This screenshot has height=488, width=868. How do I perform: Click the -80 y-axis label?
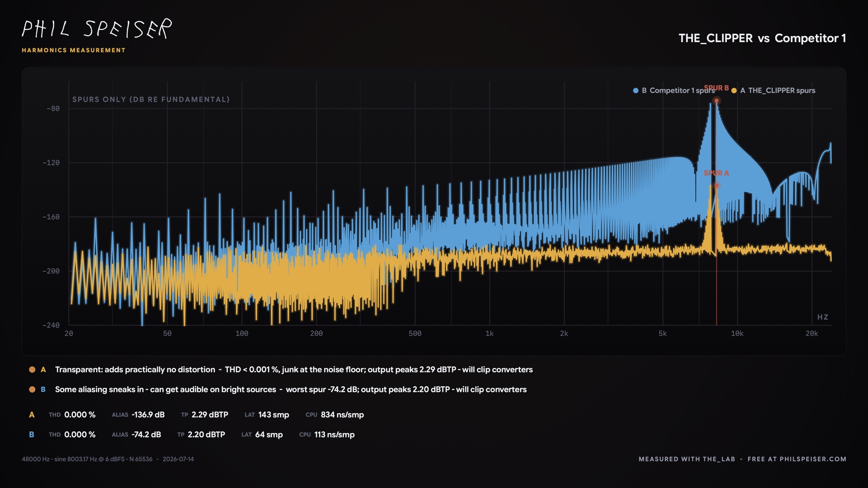[53, 108]
